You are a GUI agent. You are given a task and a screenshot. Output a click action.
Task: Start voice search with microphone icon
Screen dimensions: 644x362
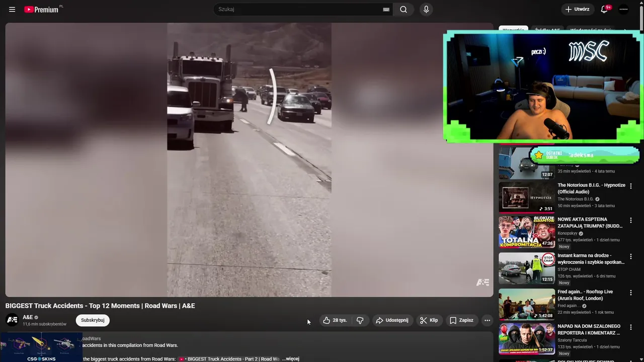click(x=426, y=9)
